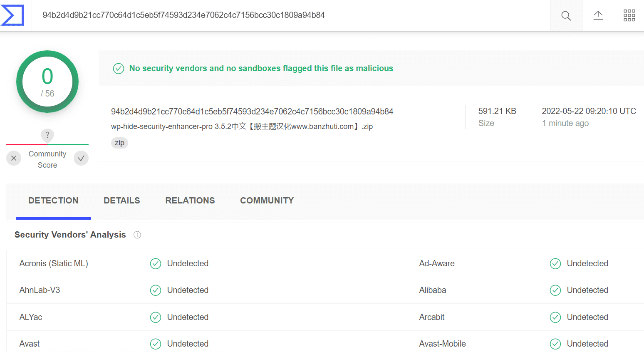Click the file hash text under banner
This screenshot has width=644, height=352.
click(x=252, y=112)
